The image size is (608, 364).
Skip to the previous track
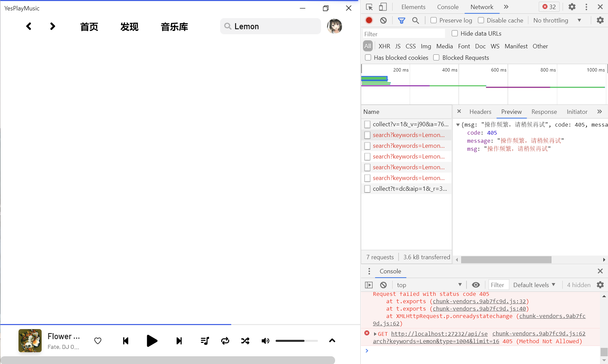pyautogui.click(x=126, y=341)
